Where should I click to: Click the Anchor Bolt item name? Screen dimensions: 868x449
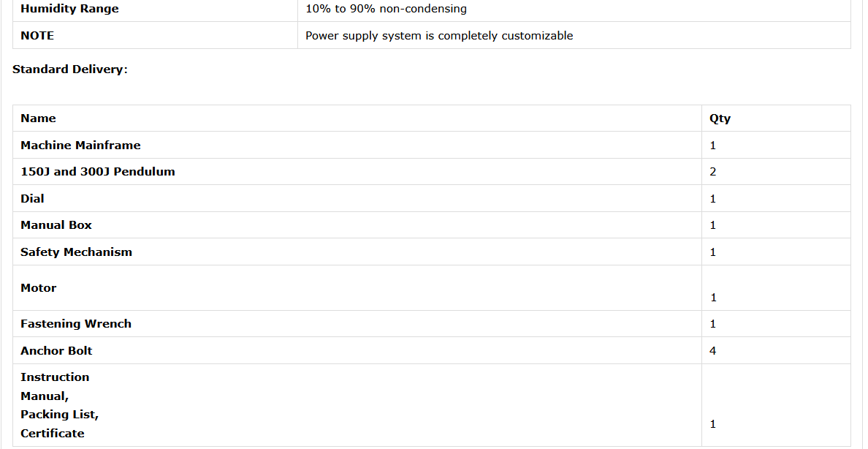56,351
